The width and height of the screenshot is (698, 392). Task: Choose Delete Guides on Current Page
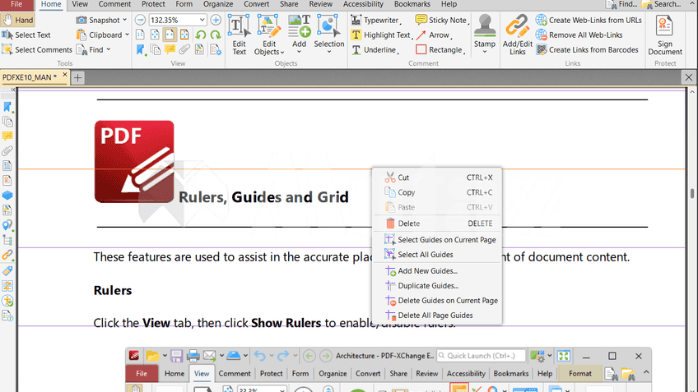437,301
